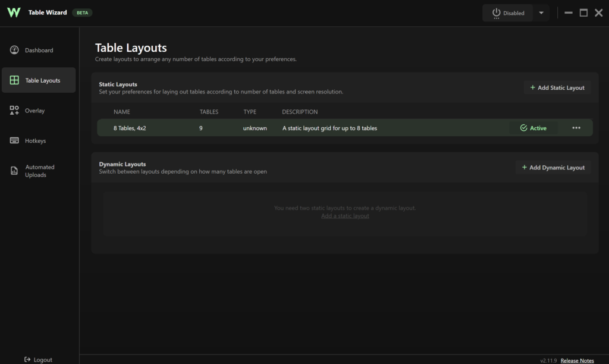Open the Hotkeys section
The width and height of the screenshot is (609, 364).
[39, 140]
